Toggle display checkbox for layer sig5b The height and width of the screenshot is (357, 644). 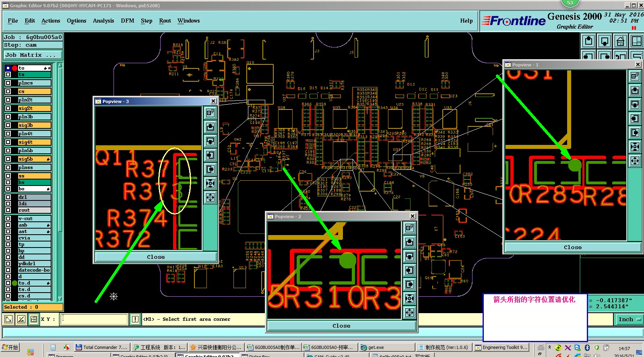8,159
